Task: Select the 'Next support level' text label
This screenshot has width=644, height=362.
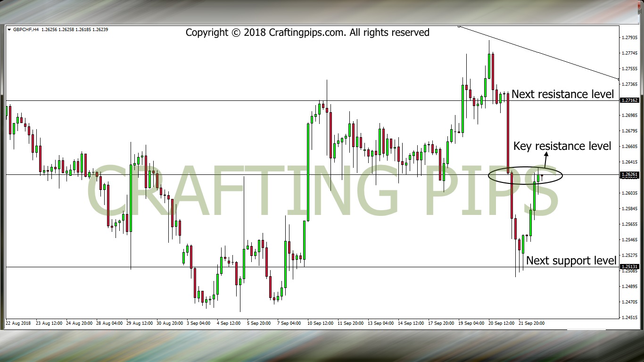Action: pyautogui.click(x=571, y=261)
